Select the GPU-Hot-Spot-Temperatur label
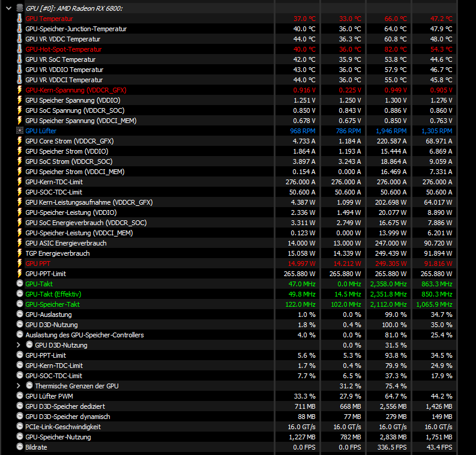476x455 pixels. tap(64, 49)
